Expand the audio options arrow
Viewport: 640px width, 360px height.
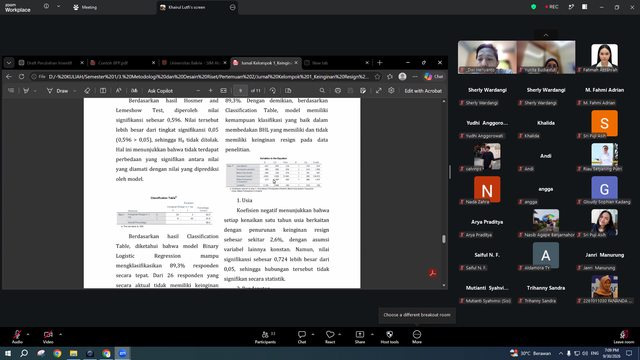coord(28,334)
